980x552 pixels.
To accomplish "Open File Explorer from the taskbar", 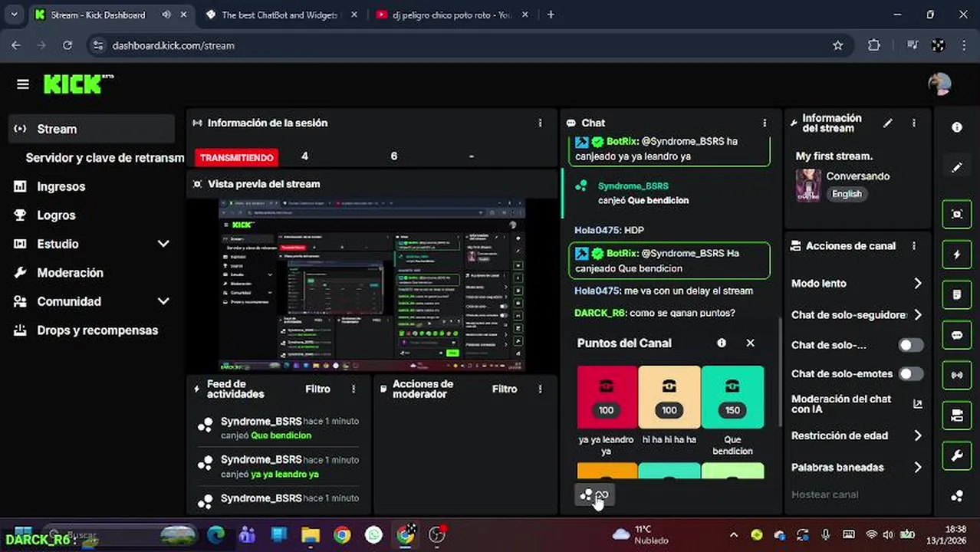I will click(x=310, y=534).
